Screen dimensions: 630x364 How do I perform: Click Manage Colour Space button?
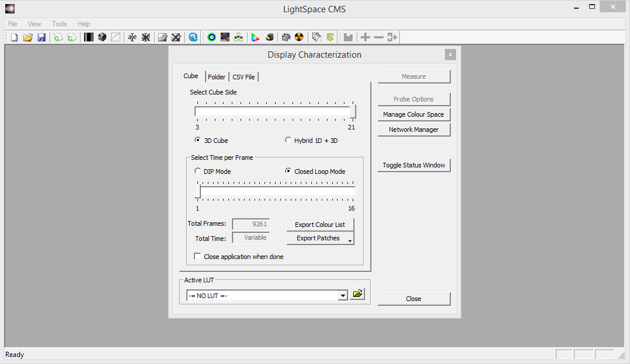point(414,114)
